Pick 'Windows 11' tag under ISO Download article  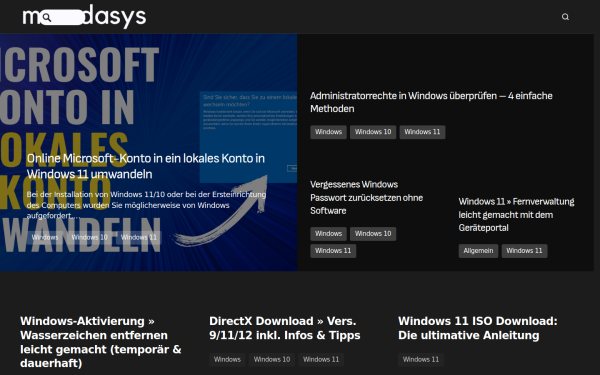coord(421,360)
